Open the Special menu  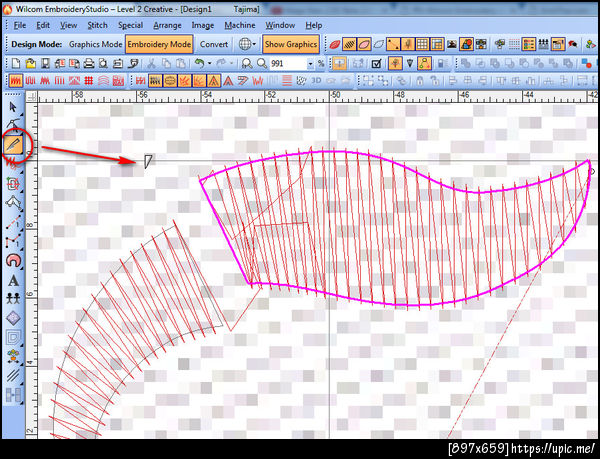130,25
